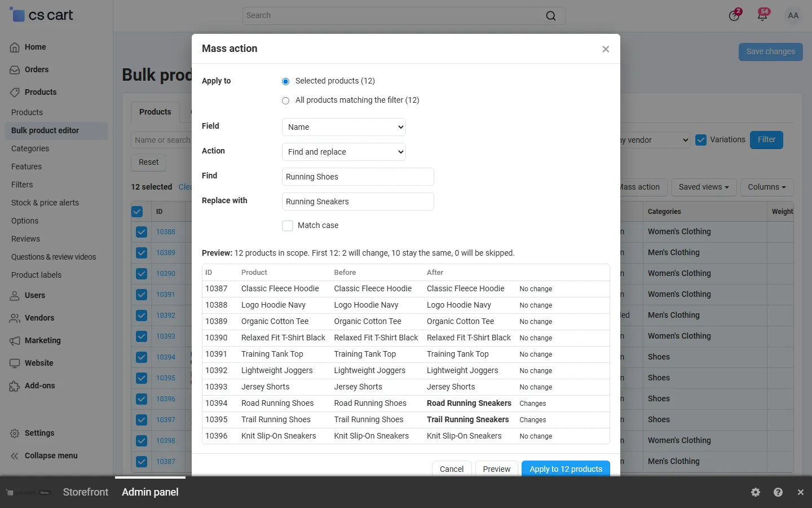Open the Field dropdown showing Name
Viewport: 812px width, 508px height.
344,127
